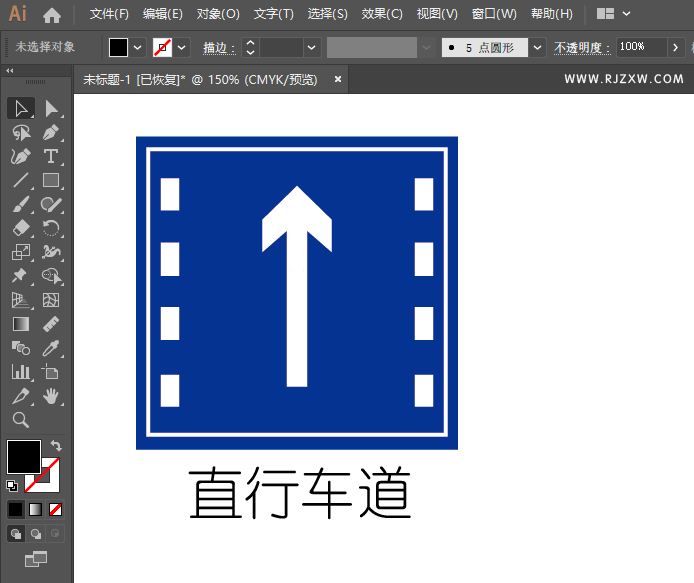Screen dimensions: 694x583
Task: Enable Draw Normal mode
Action: 16,534
